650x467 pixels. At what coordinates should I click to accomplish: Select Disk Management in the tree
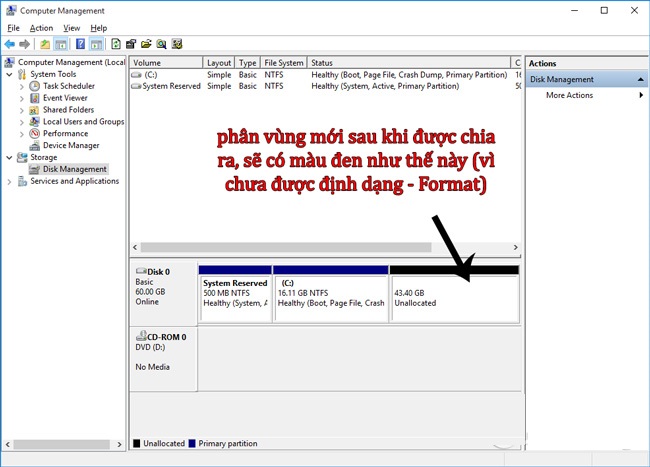coord(74,169)
